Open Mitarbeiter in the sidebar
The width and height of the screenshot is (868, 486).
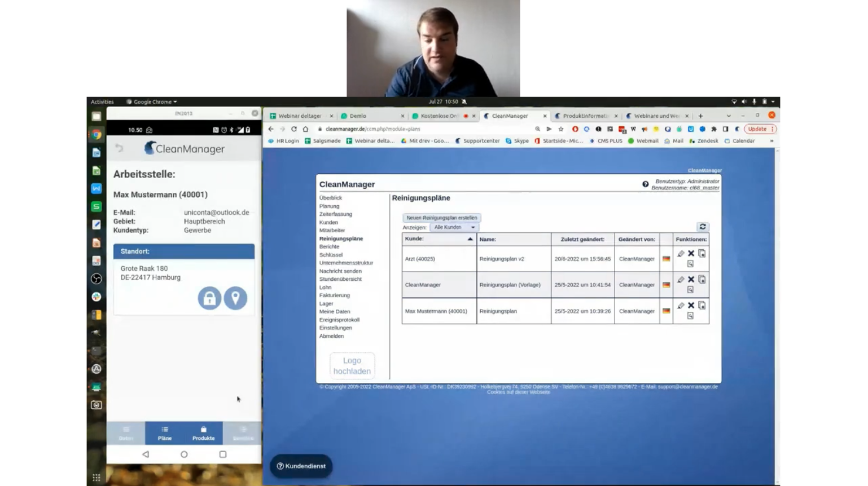click(x=332, y=231)
